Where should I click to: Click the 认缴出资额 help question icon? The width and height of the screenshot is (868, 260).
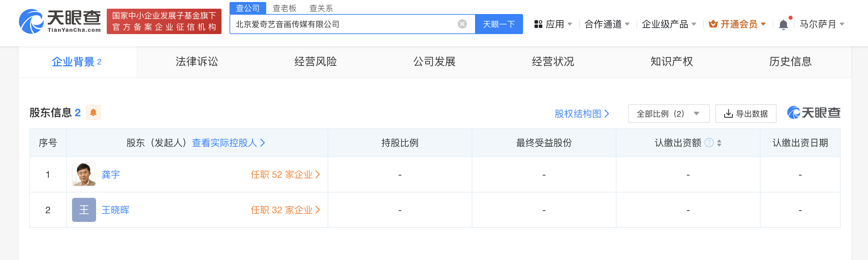pos(709,143)
